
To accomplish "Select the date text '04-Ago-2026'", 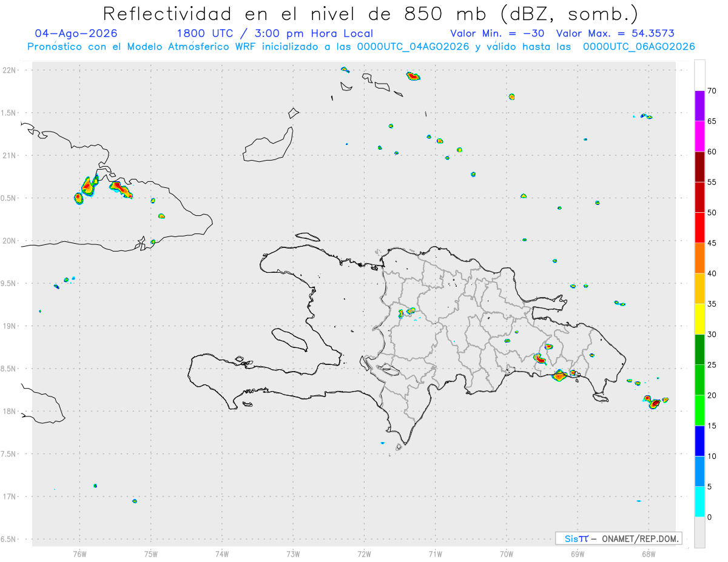I will pos(76,33).
